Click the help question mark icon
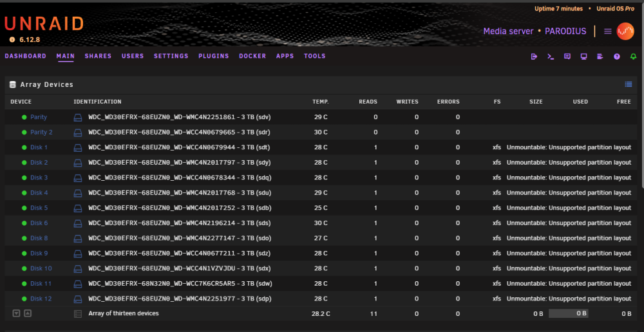This screenshot has height=332, width=644. [x=616, y=57]
